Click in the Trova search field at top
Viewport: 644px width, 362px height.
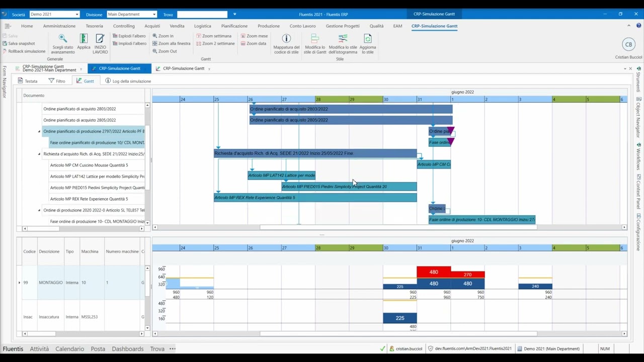pos(202,15)
